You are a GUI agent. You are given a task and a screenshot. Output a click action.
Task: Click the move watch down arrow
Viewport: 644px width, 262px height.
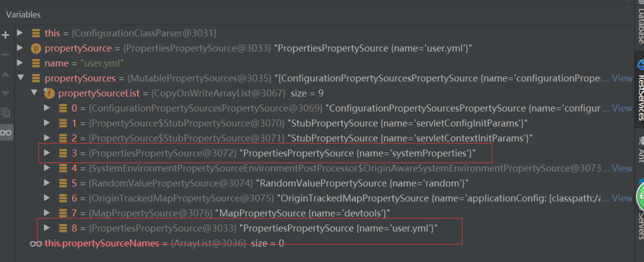click(x=6, y=94)
